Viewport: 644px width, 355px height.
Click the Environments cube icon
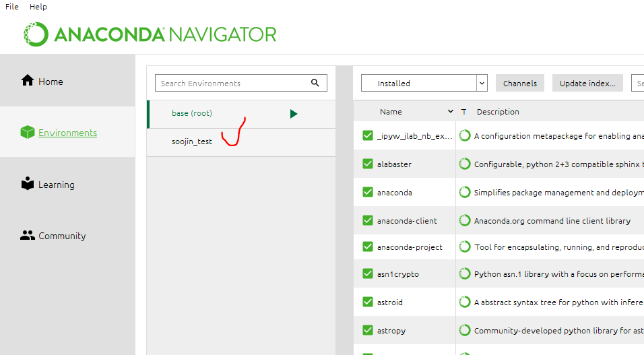pos(28,132)
